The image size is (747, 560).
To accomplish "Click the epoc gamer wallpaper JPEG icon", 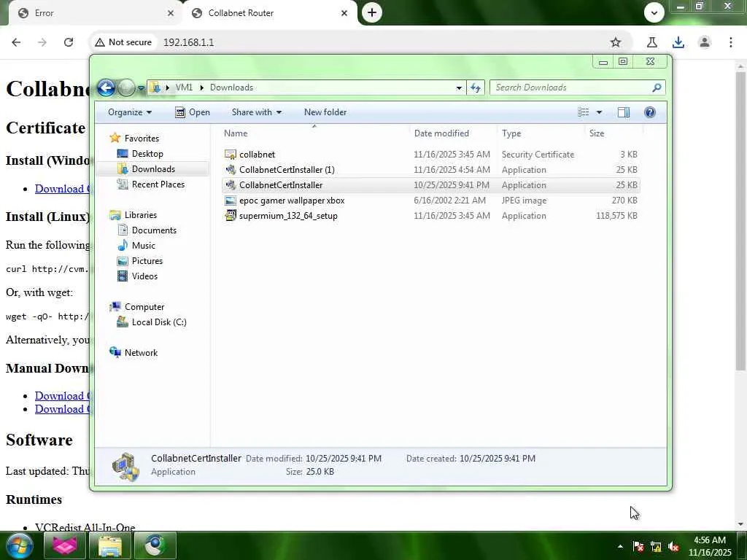I will pyautogui.click(x=231, y=201).
